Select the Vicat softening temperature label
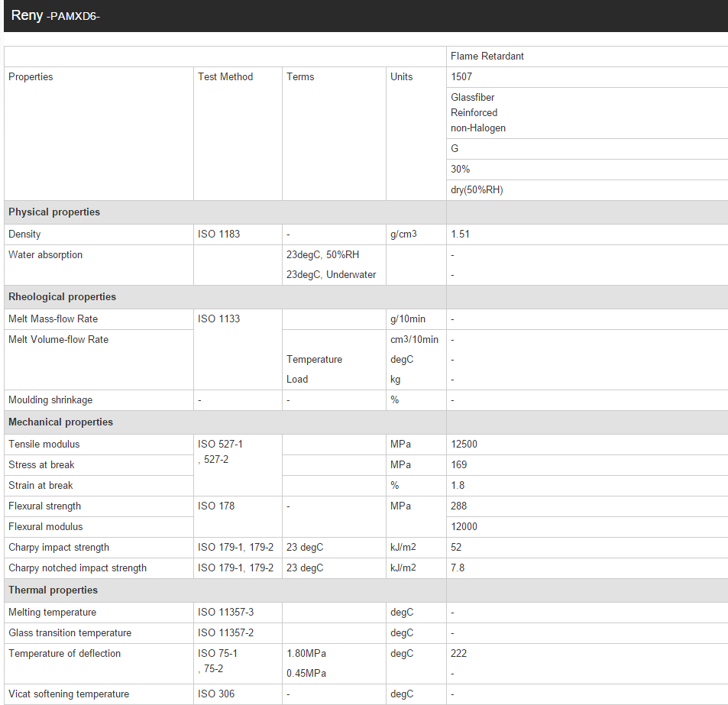 pos(69,694)
